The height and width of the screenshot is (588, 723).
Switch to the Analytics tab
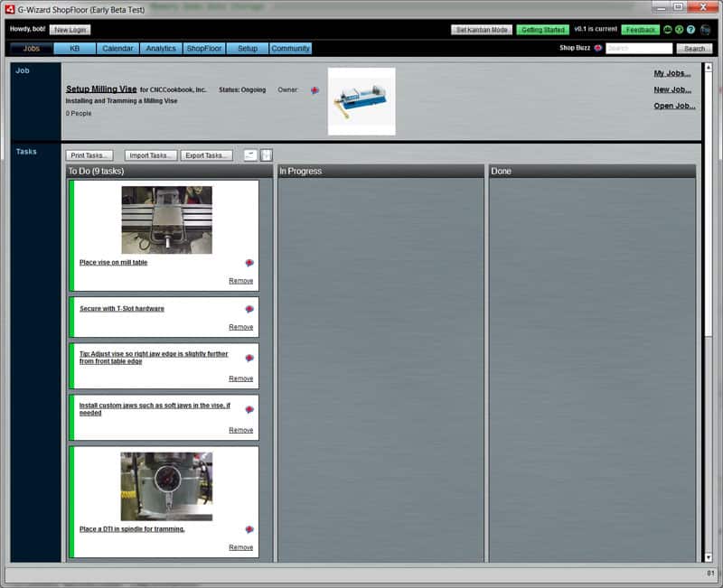[160, 48]
